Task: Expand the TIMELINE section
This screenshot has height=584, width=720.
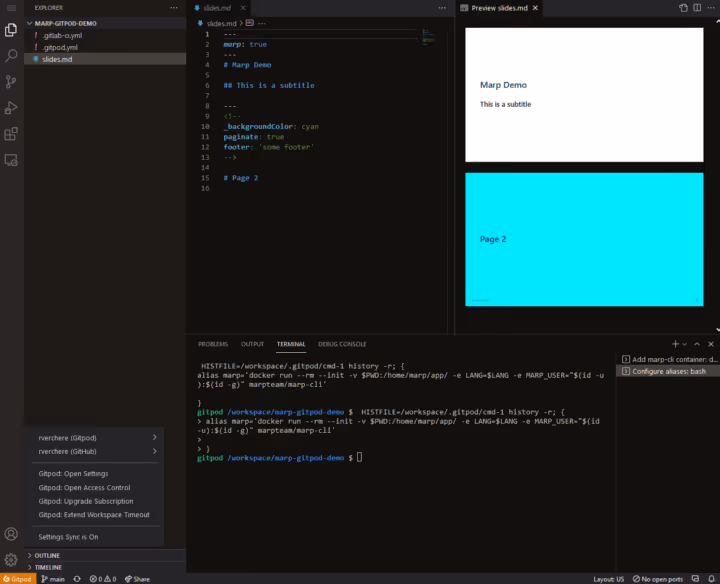Action: pyautogui.click(x=48, y=567)
